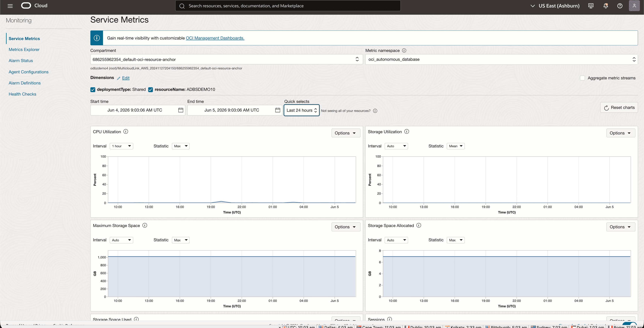644x328 pixels.
Task: Open Health Checks page
Action: pos(22,94)
